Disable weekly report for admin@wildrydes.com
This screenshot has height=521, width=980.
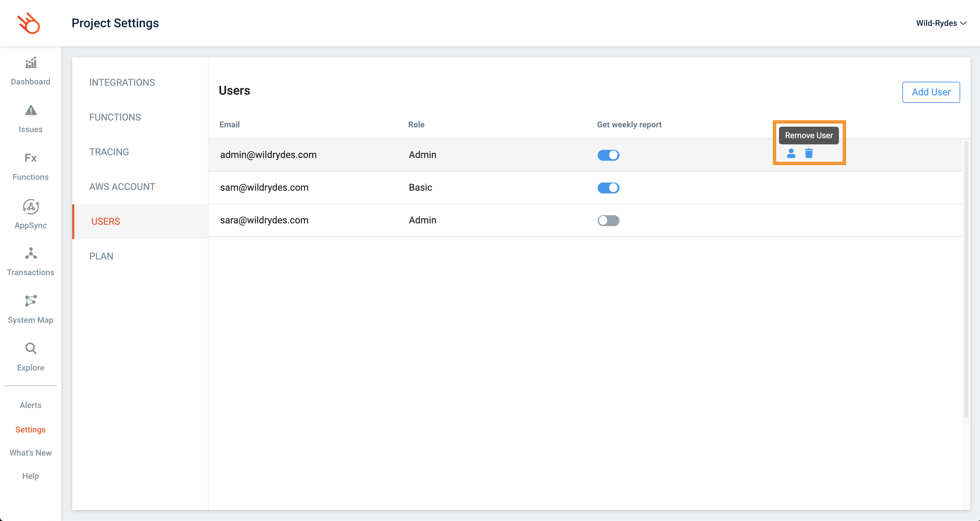pos(608,155)
